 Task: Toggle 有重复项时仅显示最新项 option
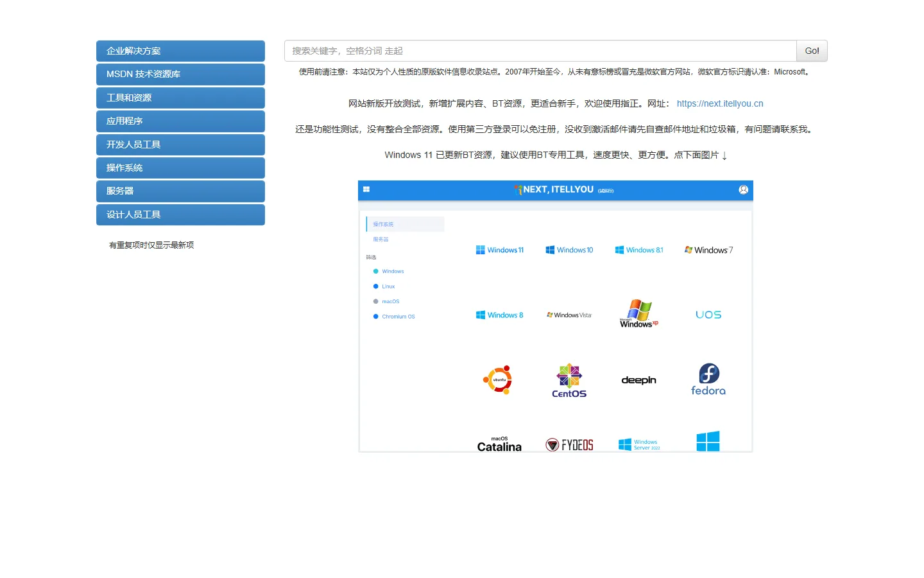[151, 245]
